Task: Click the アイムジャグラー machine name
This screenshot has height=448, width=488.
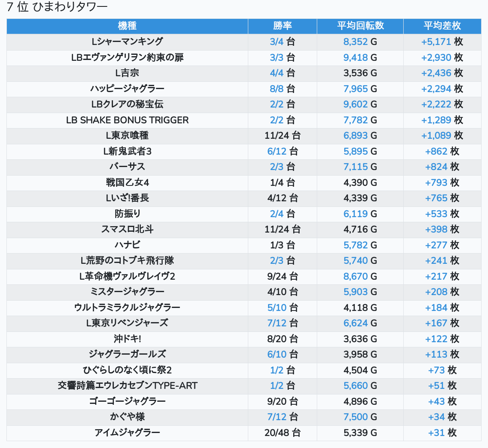Action: pos(127,433)
